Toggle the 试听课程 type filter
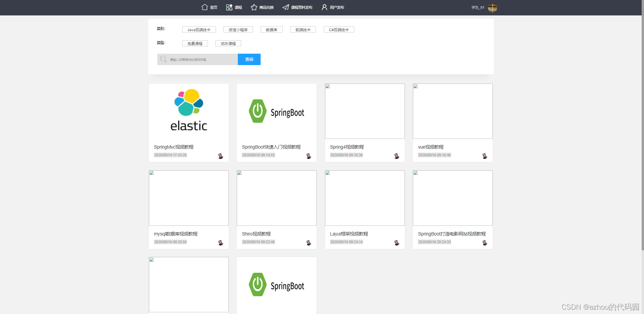644x314 pixels. point(228,43)
